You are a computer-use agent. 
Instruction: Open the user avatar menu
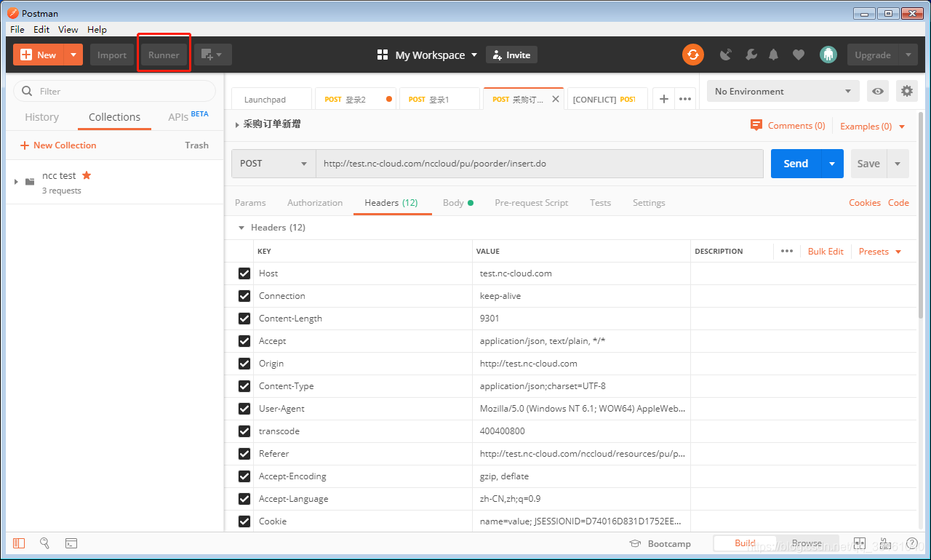828,55
